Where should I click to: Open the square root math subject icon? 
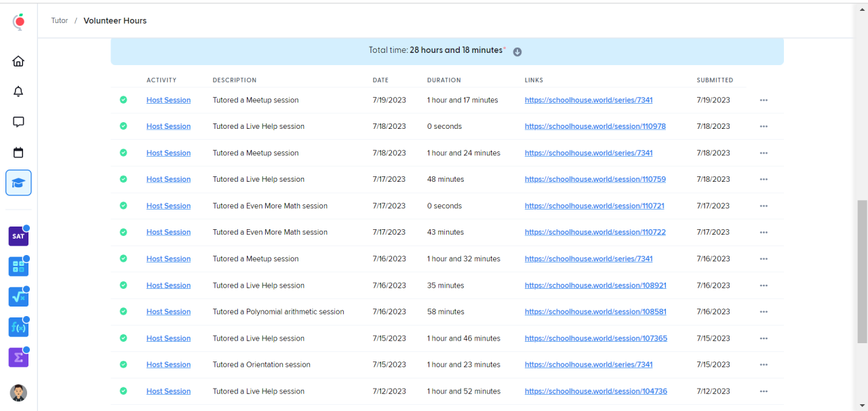pyautogui.click(x=18, y=296)
